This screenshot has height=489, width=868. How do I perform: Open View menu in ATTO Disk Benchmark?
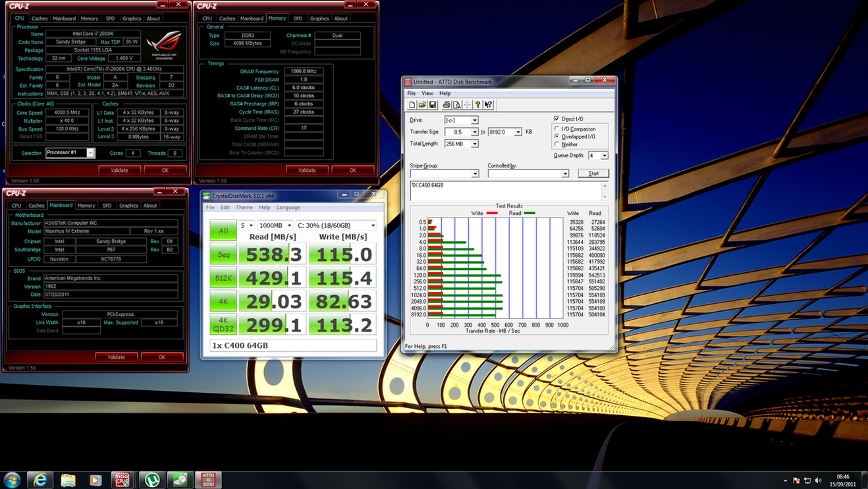(x=427, y=94)
